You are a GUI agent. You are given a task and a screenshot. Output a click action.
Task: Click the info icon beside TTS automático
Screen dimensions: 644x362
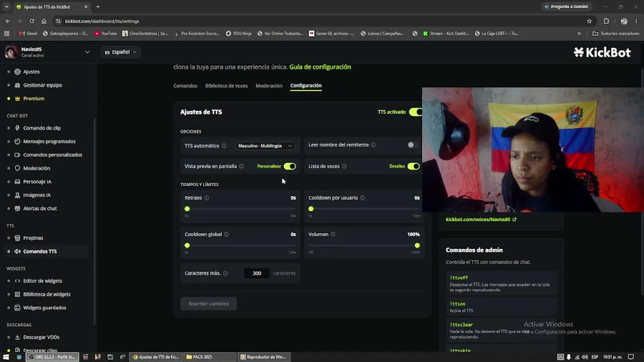[x=224, y=146]
